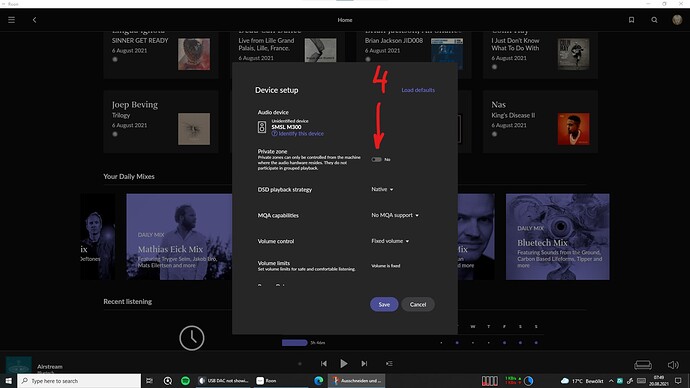
Task: Skip to the next track
Action: [x=364, y=363]
